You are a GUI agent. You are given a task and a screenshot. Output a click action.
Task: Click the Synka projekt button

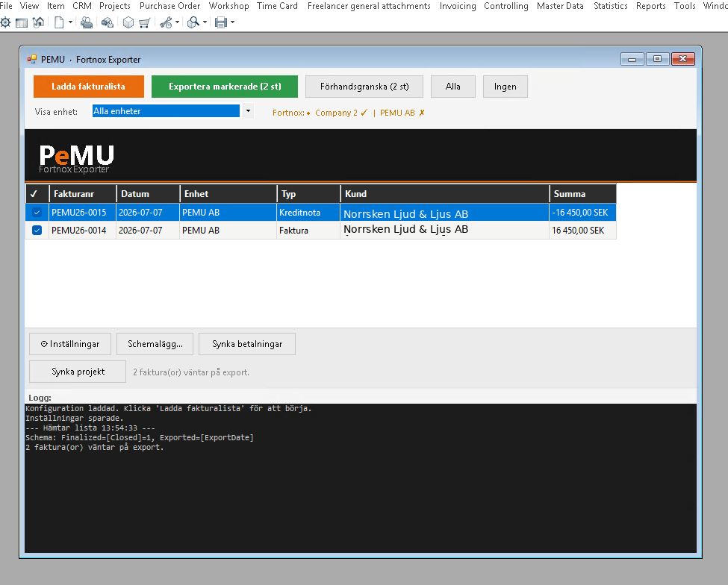tap(78, 372)
